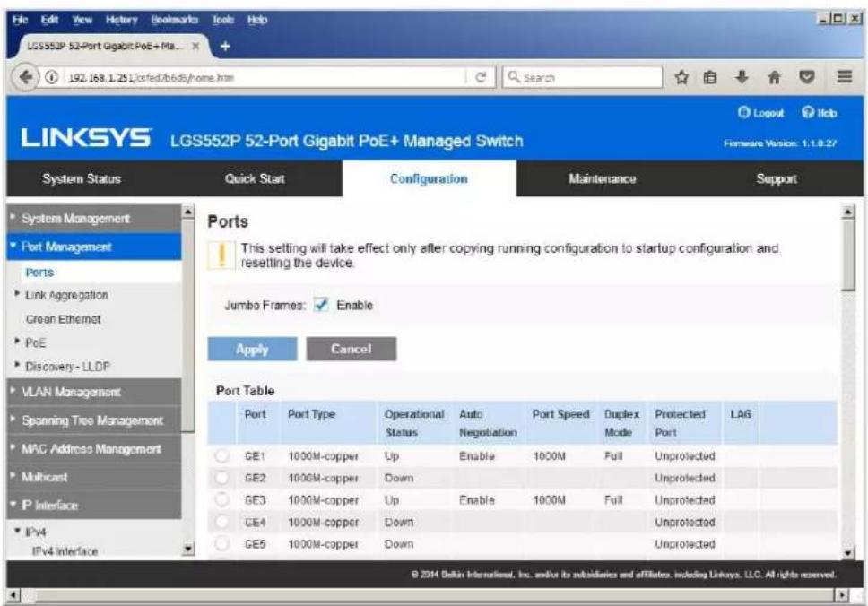Collapse the IP Interface section
The width and height of the screenshot is (868, 606).
pos(93,505)
